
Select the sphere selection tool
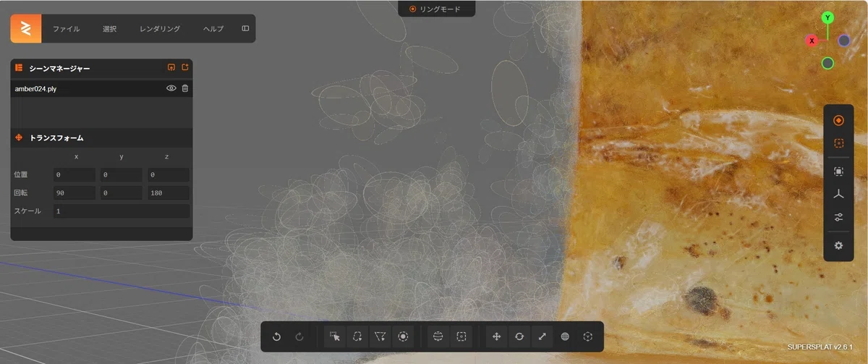pos(438,337)
